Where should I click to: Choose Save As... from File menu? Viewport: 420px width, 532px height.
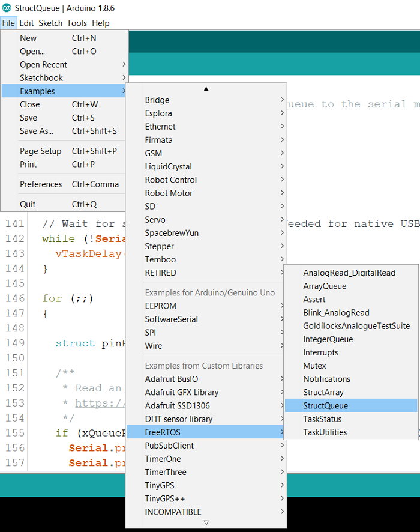[x=37, y=131]
